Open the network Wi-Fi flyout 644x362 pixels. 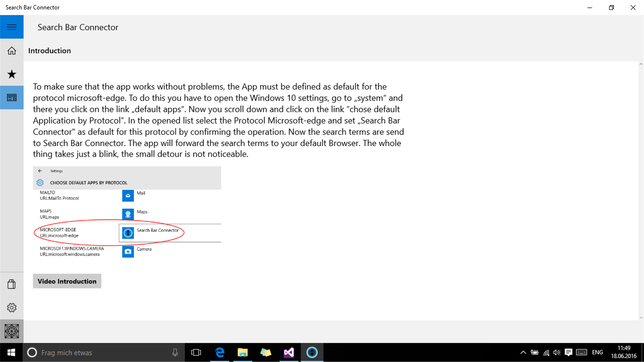click(546, 353)
